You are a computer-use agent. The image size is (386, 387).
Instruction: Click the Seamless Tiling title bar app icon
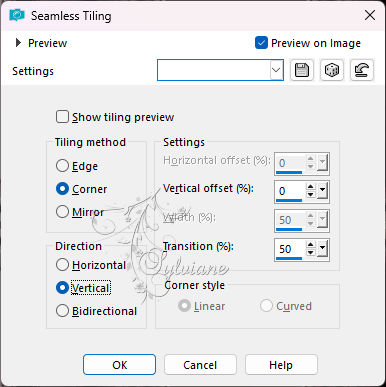pos(17,15)
